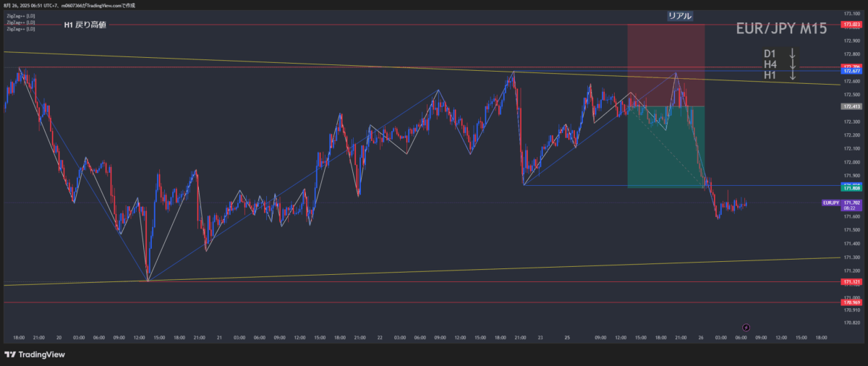Click the H1 down arrow

pos(793,75)
